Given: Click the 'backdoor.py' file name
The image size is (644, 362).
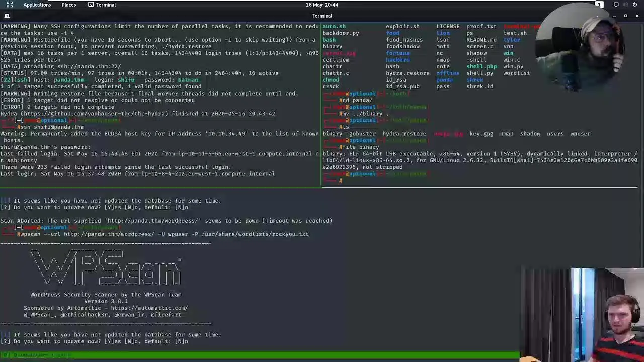Looking at the screenshot, I should pyautogui.click(x=341, y=33).
